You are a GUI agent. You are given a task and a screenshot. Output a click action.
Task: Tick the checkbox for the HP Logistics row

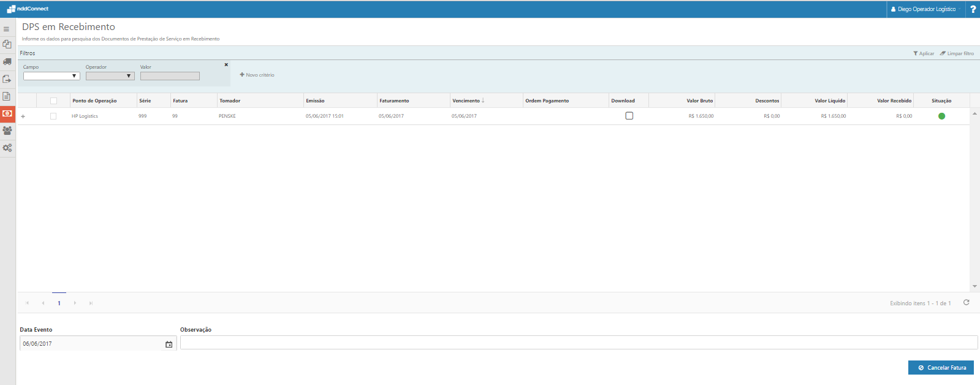click(x=53, y=116)
